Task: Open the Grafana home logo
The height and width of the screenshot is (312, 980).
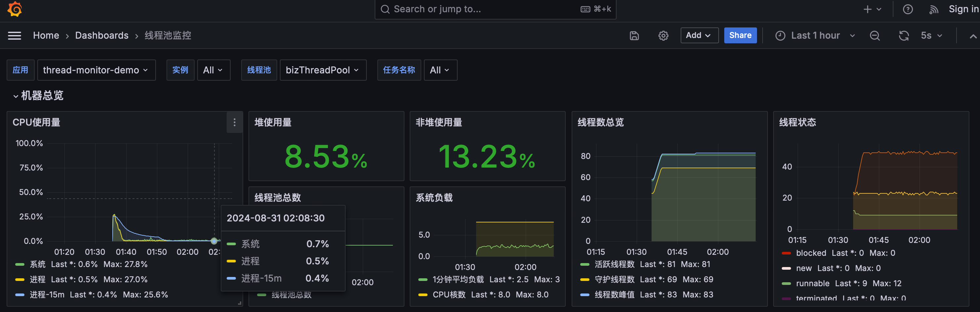Action: point(15,9)
